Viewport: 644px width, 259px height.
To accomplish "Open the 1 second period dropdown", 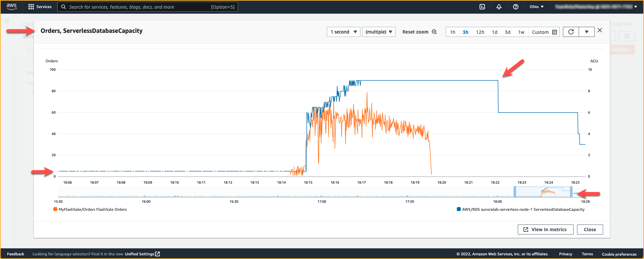I will [344, 32].
